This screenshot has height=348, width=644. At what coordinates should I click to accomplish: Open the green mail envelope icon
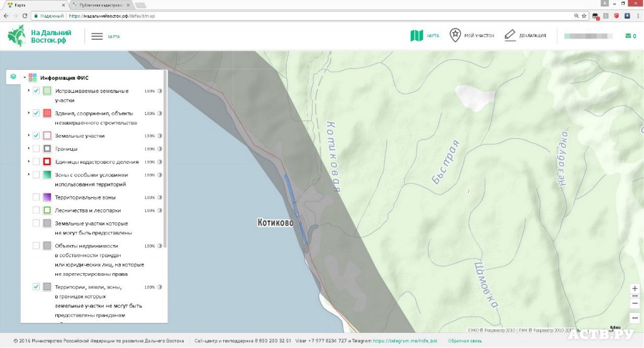[628, 36]
